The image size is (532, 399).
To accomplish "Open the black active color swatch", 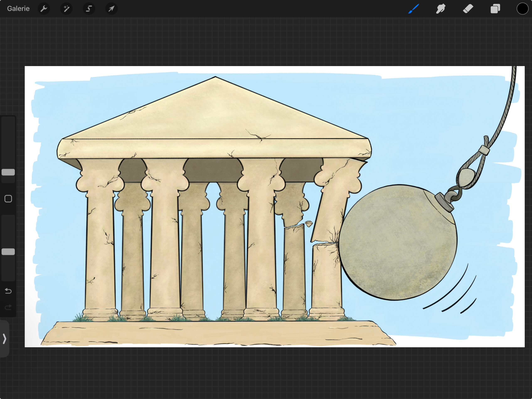I will (x=522, y=9).
